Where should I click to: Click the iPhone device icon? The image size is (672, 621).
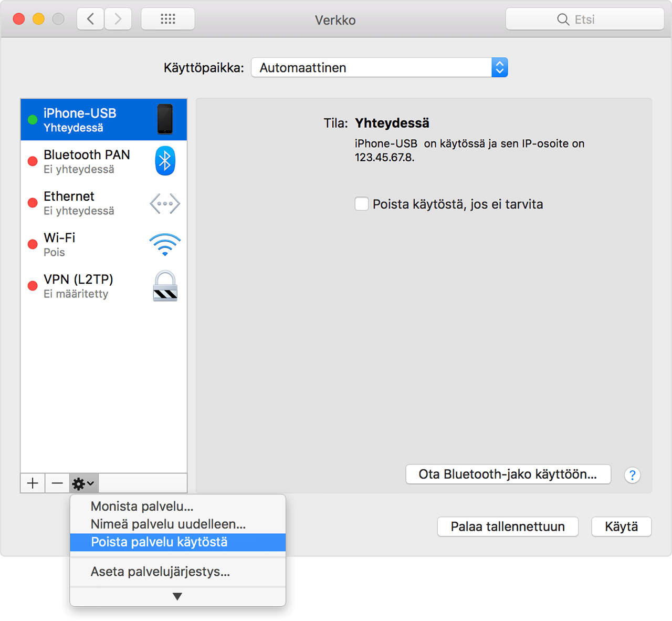point(165,119)
